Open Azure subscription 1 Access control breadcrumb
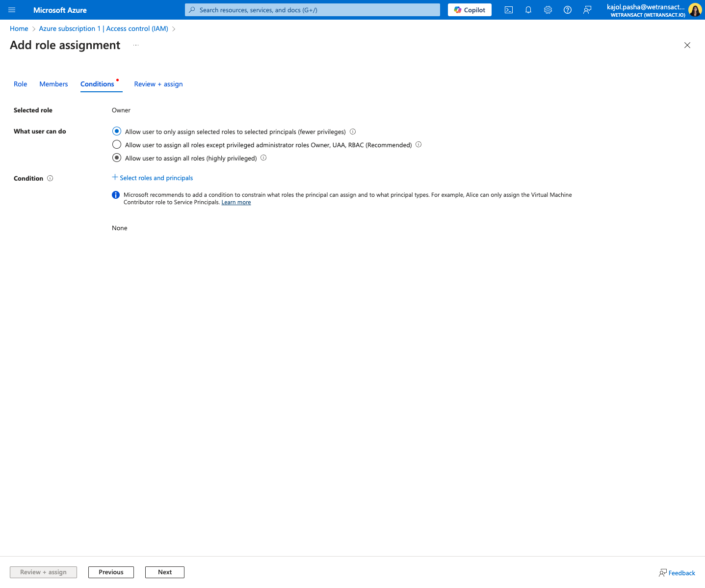 (104, 28)
